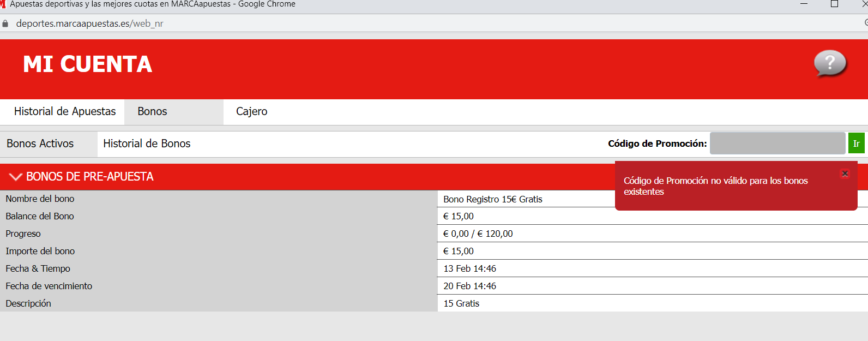Switch to the Cajero tab
Image resolution: width=868 pixels, height=341 pixels.
coord(251,111)
